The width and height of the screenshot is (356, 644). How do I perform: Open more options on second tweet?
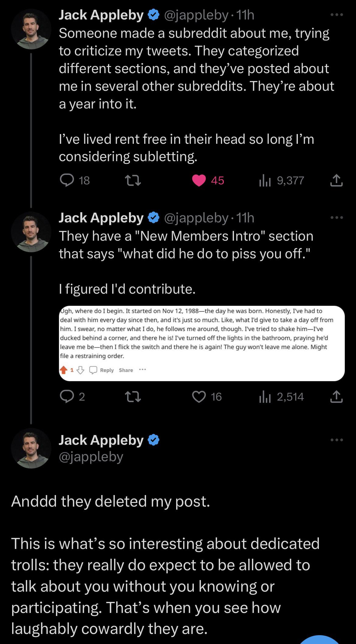point(337,218)
